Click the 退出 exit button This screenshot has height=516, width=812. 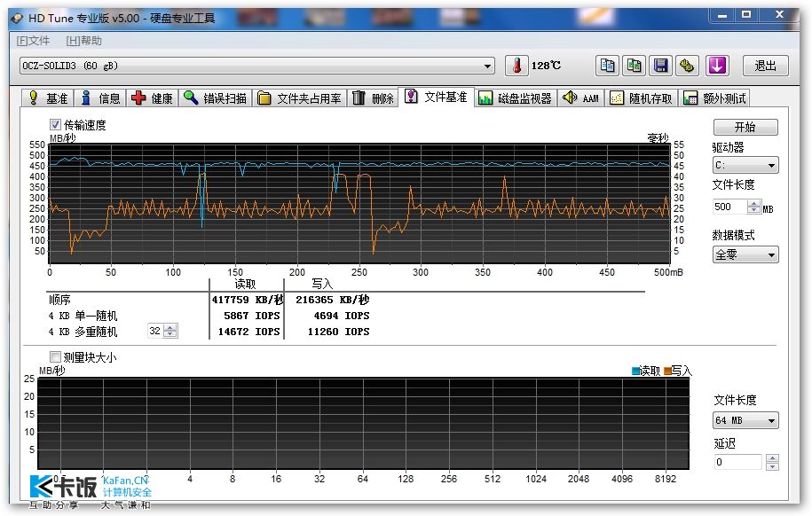pos(765,66)
